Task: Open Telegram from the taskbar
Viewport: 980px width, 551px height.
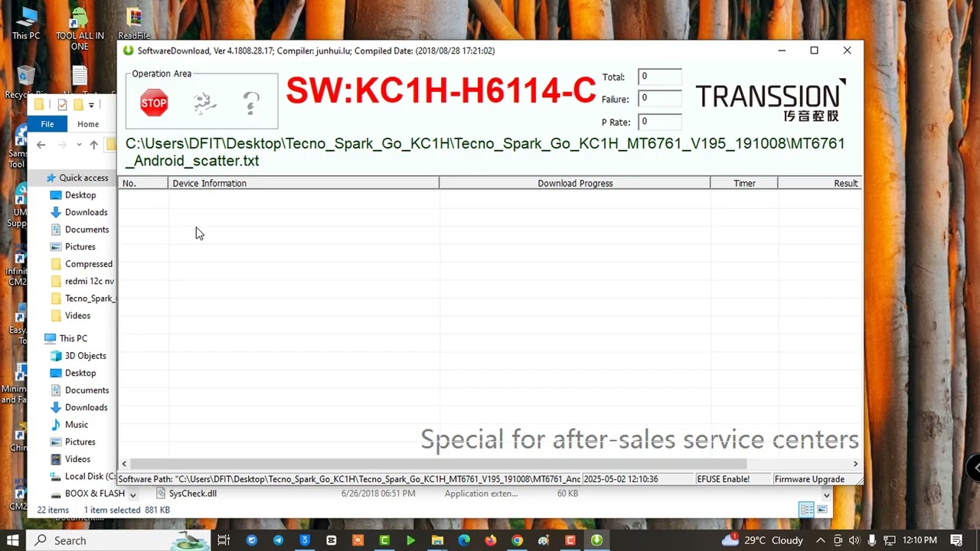Action: coord(278,540)
